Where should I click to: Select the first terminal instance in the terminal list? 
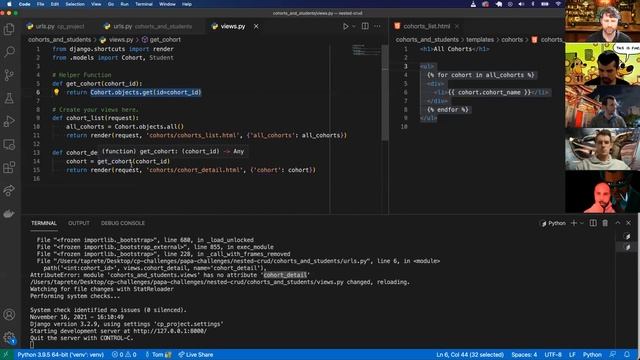pos(627,236)
